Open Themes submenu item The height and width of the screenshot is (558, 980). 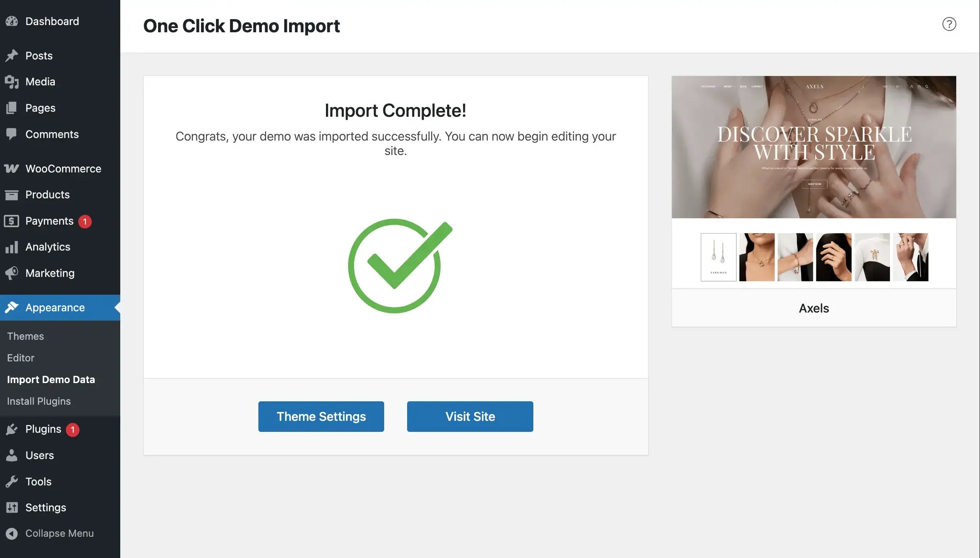tap(25, 336)
